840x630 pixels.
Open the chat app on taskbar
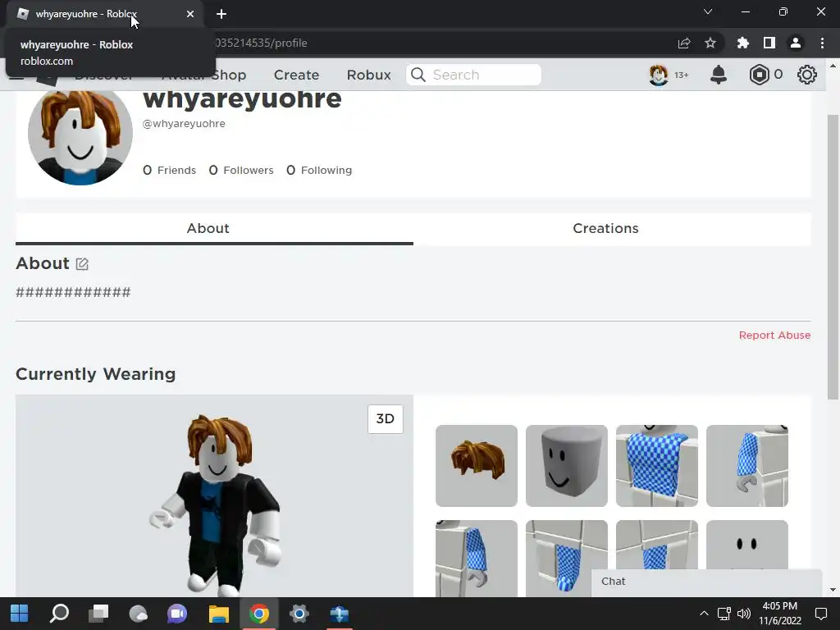point(177,614)
